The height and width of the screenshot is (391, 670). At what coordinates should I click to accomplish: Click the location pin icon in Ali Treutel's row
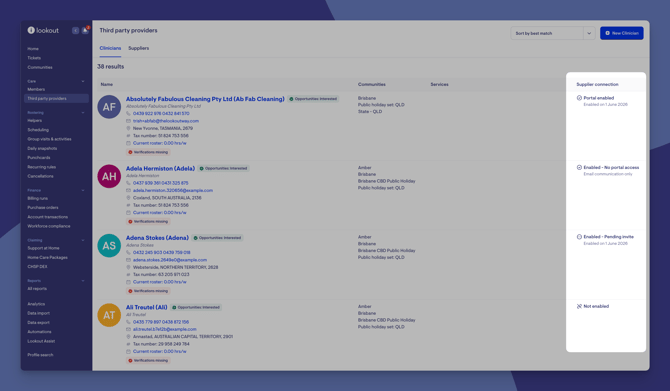128,337
